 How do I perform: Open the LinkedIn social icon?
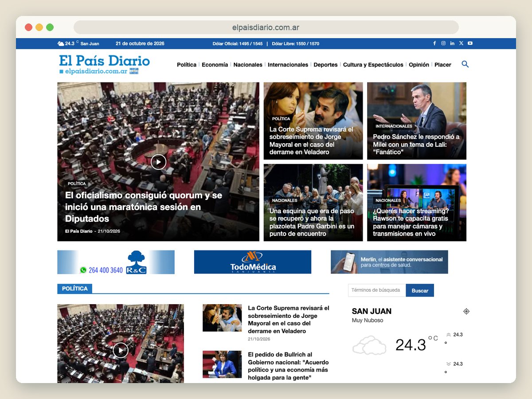[x=452, y=43]
